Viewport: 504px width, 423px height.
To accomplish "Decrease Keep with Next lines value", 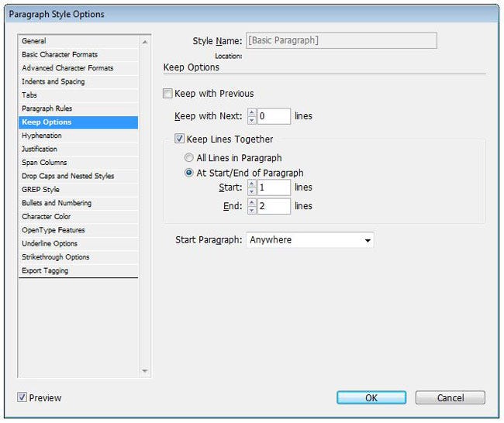I will coord(252,120).
